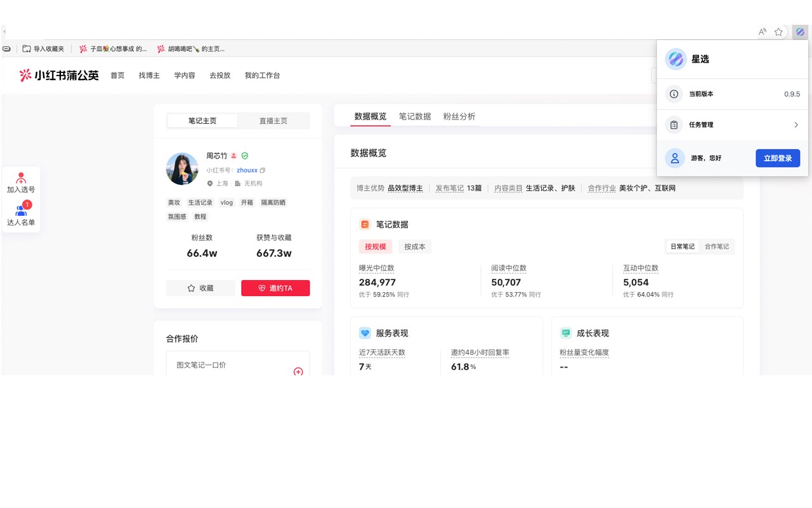Go to the 首页 nav item
This screenshot has width=812, height=508.
[117, 76]
